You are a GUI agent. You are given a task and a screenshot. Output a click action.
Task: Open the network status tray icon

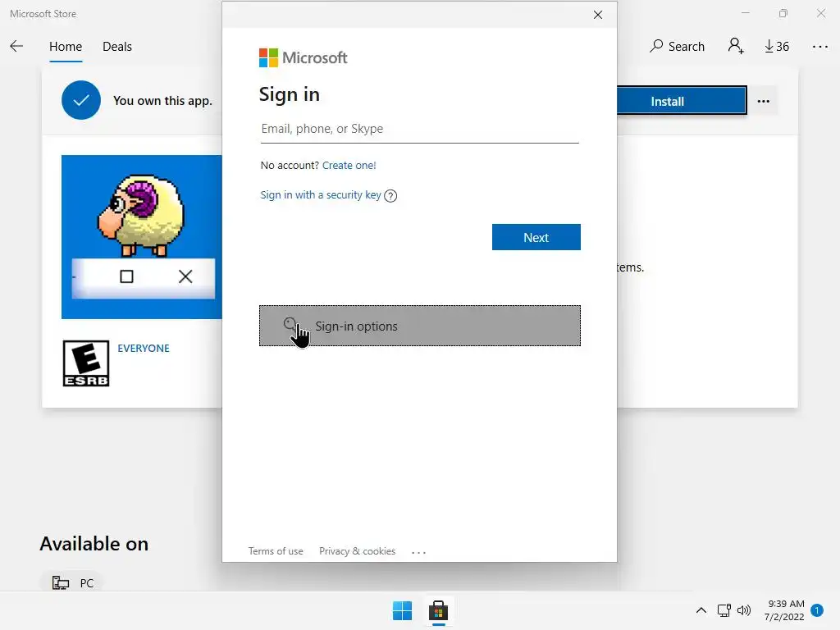(x=724, y=610)
